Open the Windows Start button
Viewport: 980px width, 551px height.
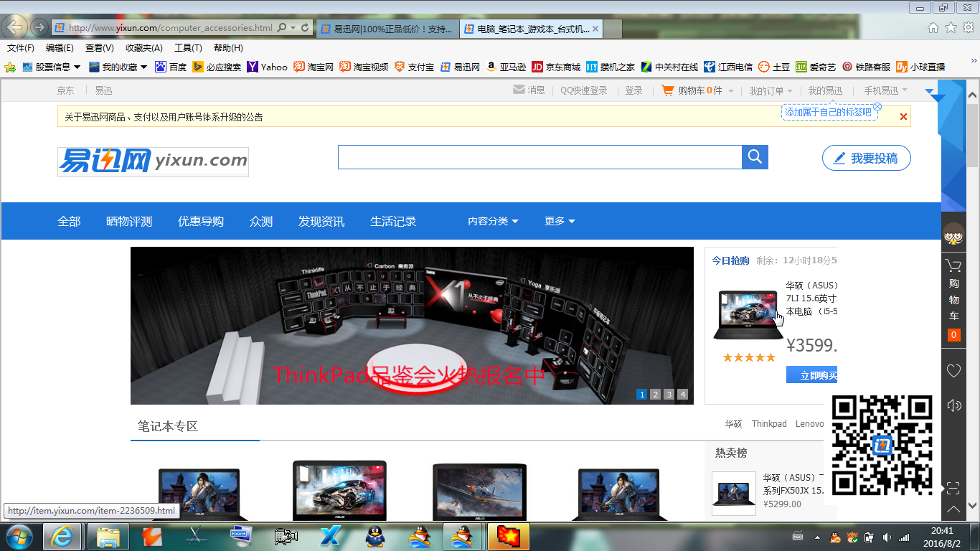pyautogui.click(x=19, y=536)
